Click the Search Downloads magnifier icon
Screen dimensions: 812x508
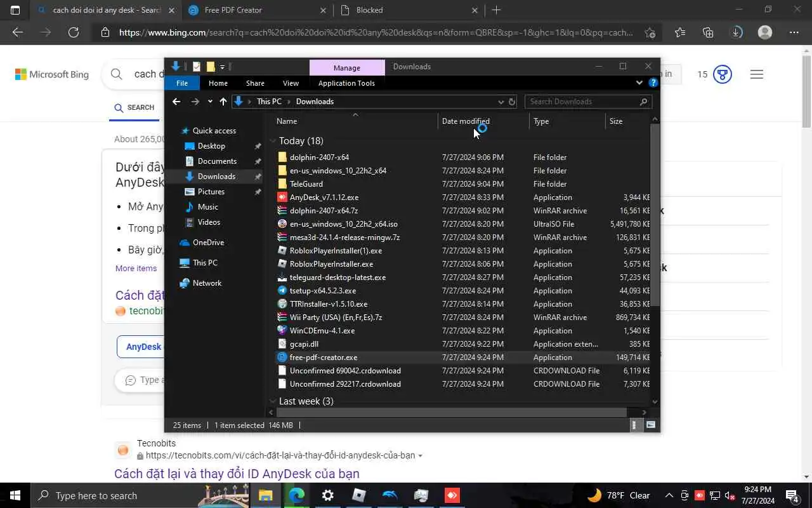coord(643,102)
